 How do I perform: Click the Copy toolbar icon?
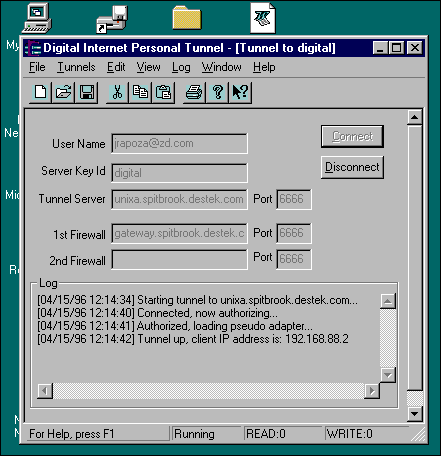(x=140, y=92)
